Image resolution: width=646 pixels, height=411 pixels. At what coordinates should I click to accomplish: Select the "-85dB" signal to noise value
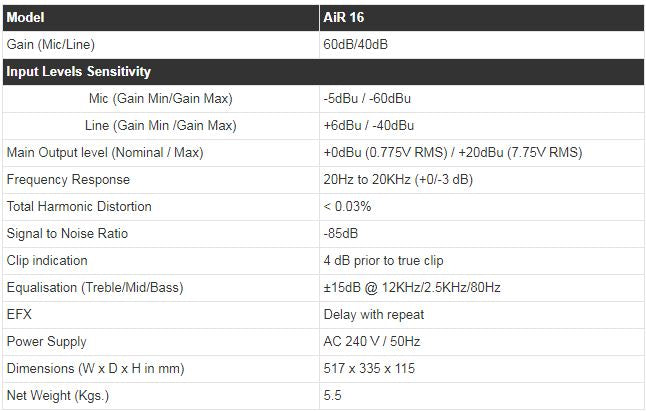(x=341, y=234)
